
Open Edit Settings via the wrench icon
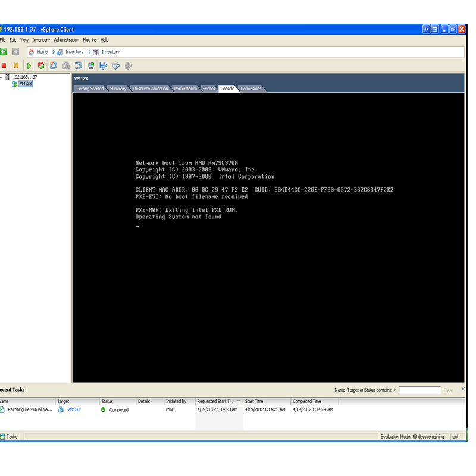coord(103,66)
